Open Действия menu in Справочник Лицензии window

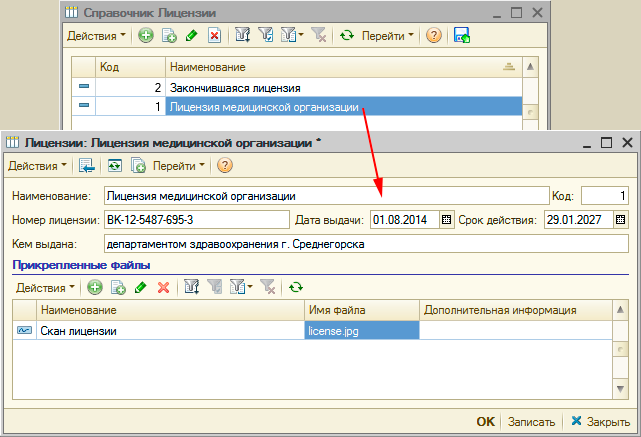click(x=96, y=36)
